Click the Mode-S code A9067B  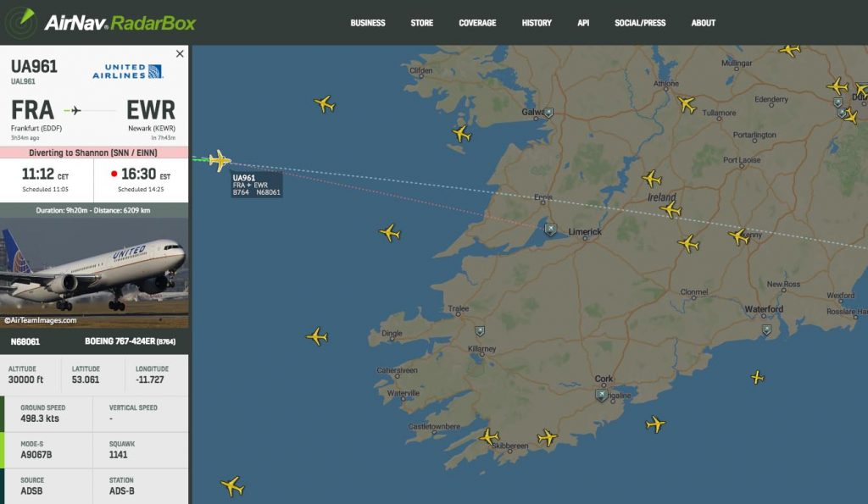click(x=36, y=455)
